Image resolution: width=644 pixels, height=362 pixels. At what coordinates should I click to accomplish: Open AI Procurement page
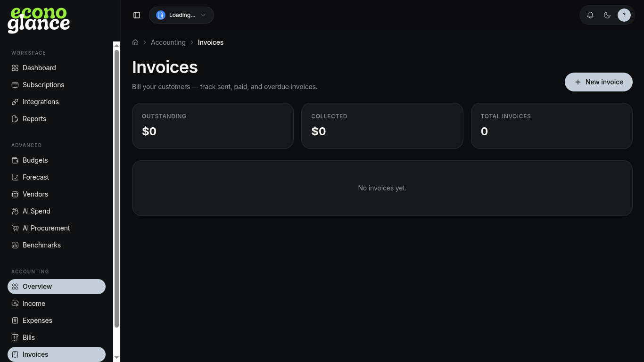57,228
